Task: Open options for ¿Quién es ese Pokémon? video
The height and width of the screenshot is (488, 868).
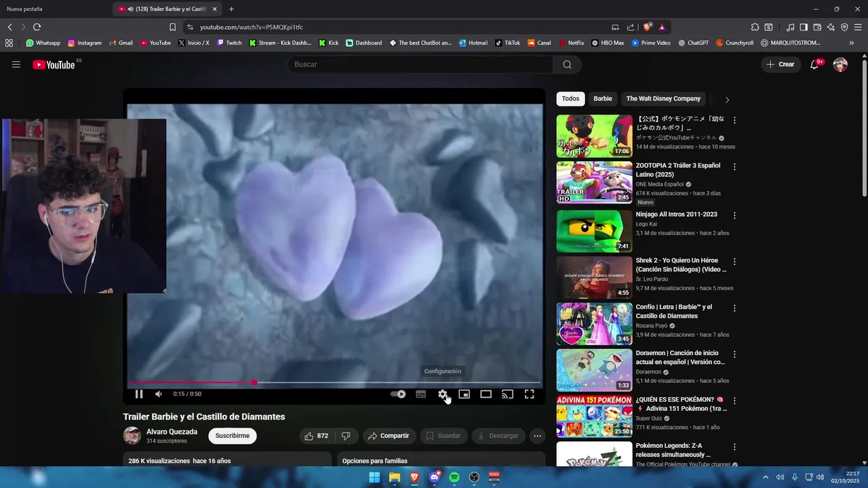Action: point(734,401)
